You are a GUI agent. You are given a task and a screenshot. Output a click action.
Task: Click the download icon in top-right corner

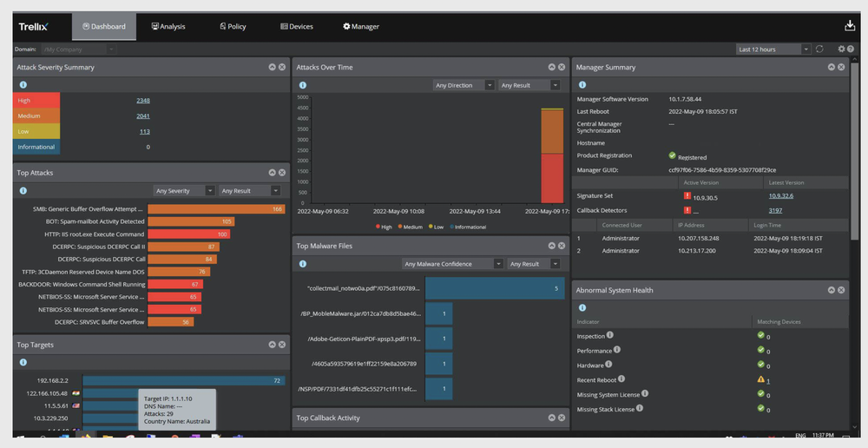(850, 26)
